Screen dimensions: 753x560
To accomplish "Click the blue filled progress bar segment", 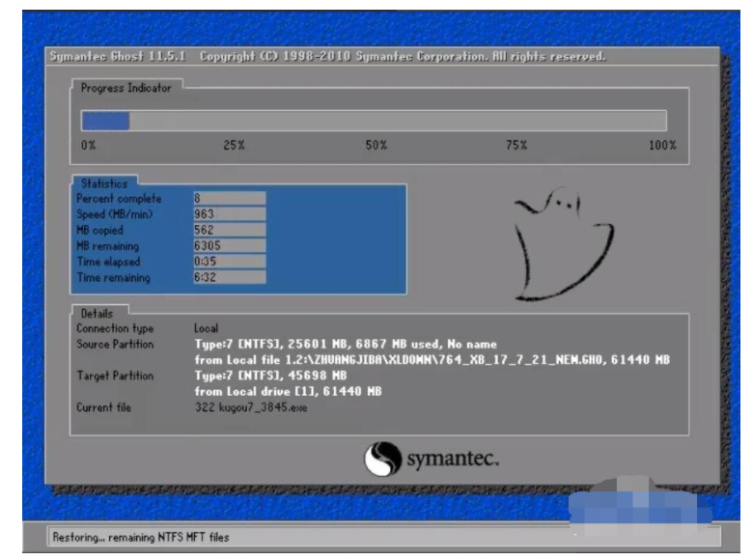I will 105,121.
